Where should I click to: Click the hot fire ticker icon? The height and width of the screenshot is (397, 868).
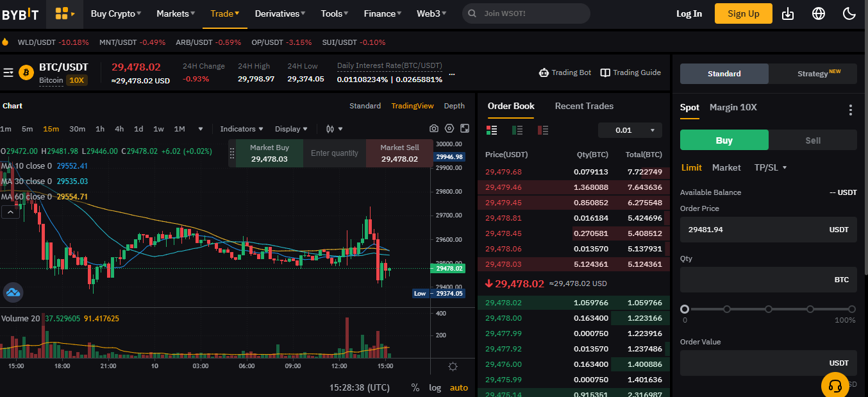[5, 42]
